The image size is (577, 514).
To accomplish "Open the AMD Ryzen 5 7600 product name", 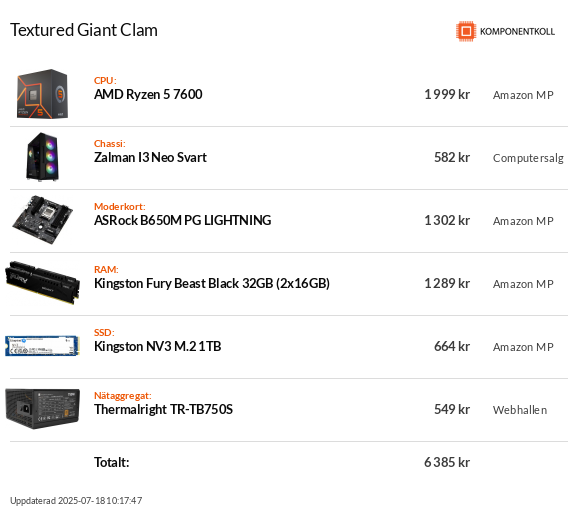I will pos(148,95).
